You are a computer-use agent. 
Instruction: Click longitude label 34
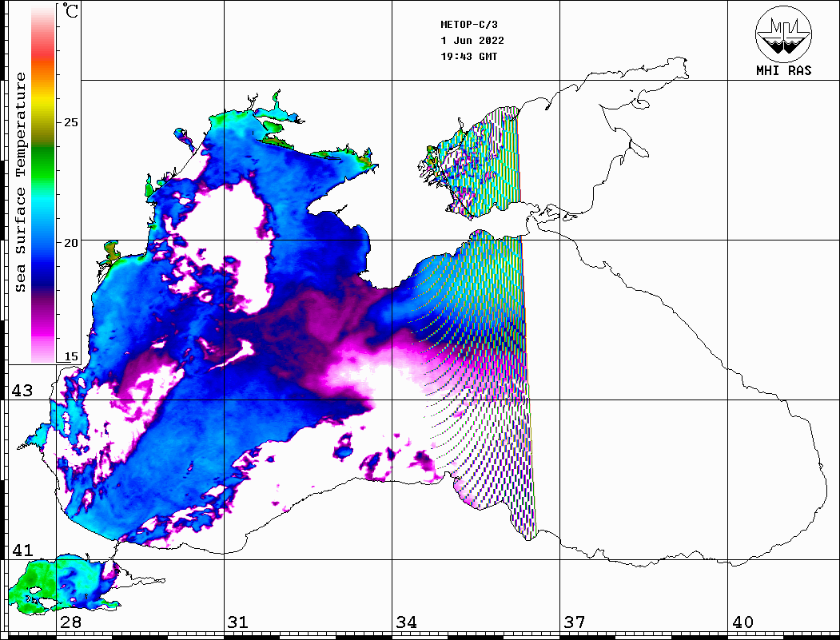(x=406, y=622)
